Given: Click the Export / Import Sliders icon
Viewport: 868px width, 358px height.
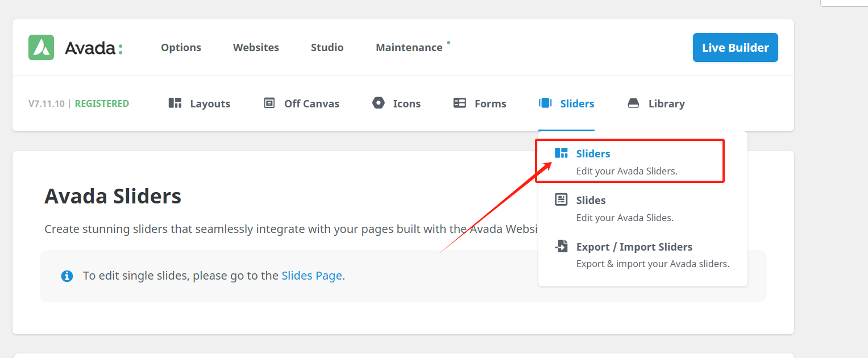Looking at the screenshot, I should (561, 246).
